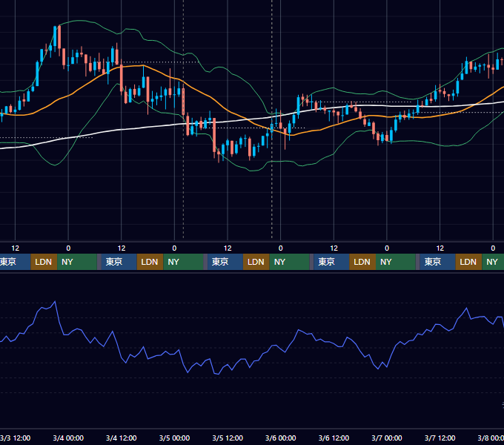Click the 3/7 12:00 date label
This screenshot has height=445, width=504.
pos(440,438)
